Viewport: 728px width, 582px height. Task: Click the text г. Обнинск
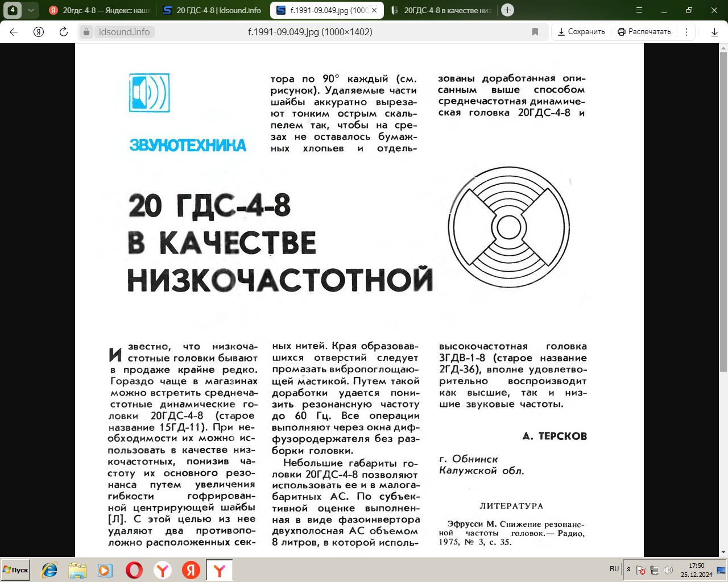(x=469, y=459)
